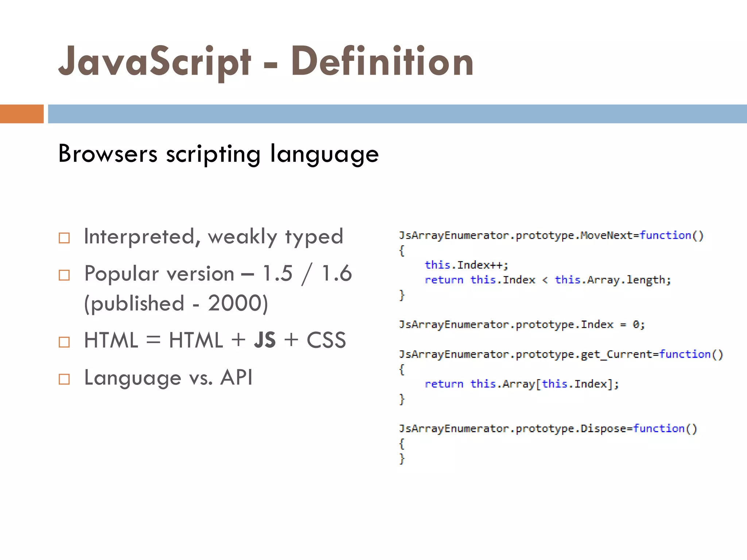Image resolution: width=747 pixels, height=560 pixels.
Task: Click the 'this.Index++;' code line
Action: point(466,265)
